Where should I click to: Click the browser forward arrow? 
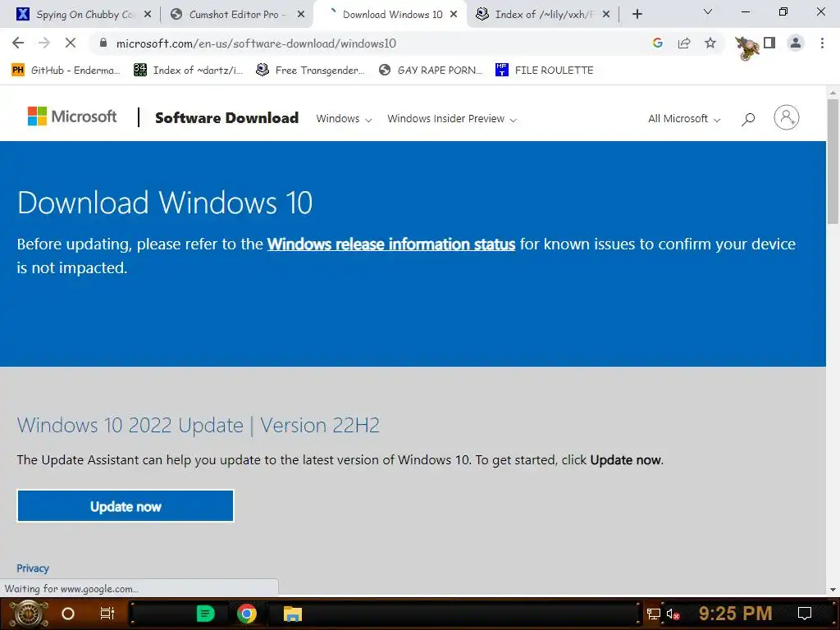pos(44,43)
